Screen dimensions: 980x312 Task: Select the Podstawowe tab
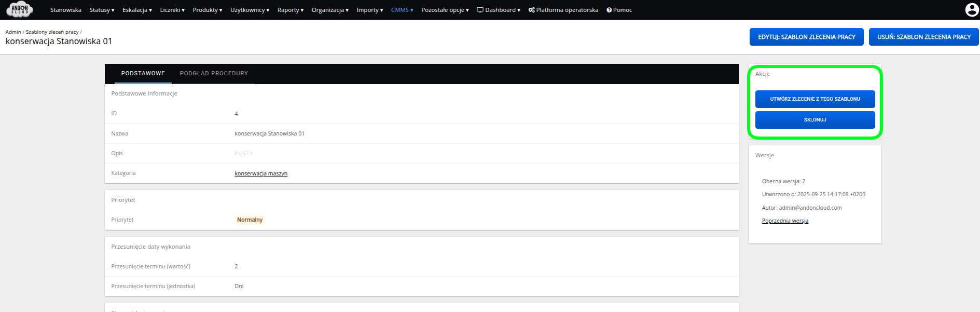point(143,74)
